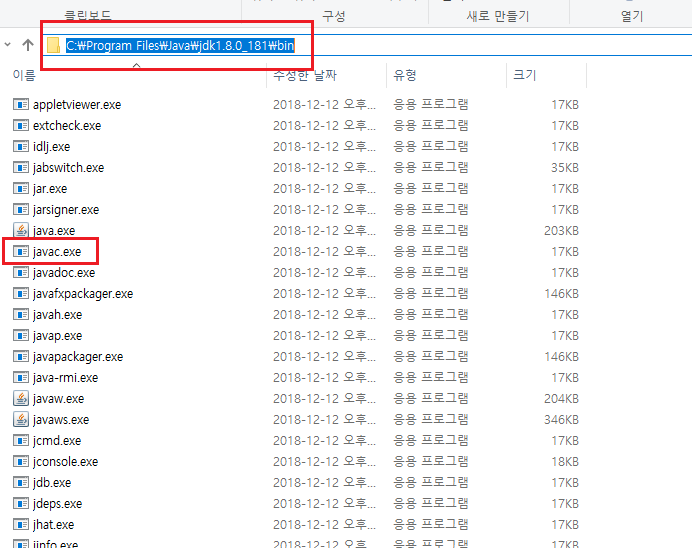692x548 pixels.
Task: Click the jarsigner.exe file icon
Action: (x=21, y=210)
